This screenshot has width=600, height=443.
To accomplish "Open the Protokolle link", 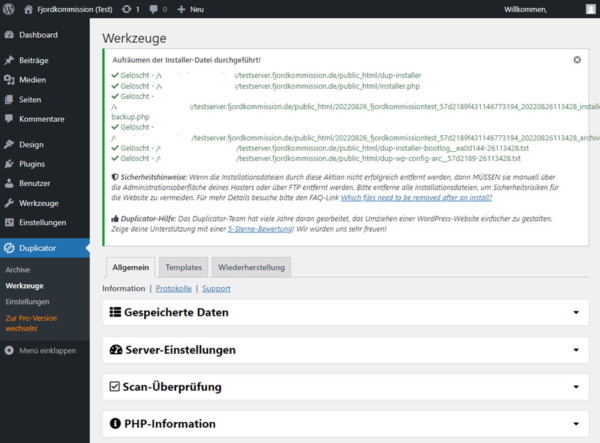I will [174, 288].
